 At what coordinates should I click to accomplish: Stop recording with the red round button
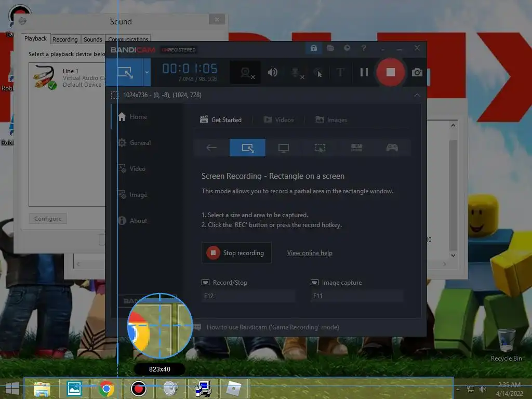(x=391, y=72)
